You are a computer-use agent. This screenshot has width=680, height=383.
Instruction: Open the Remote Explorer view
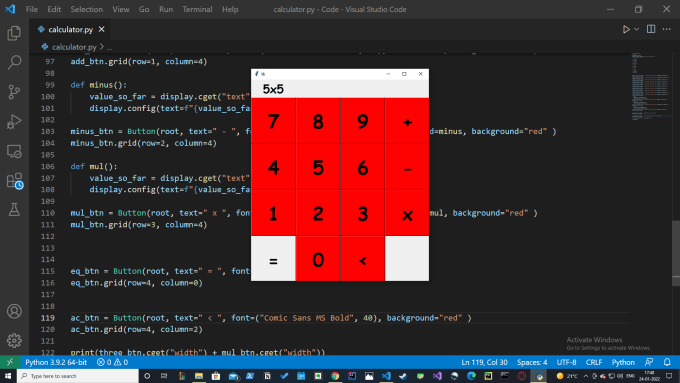pos(14,151)
